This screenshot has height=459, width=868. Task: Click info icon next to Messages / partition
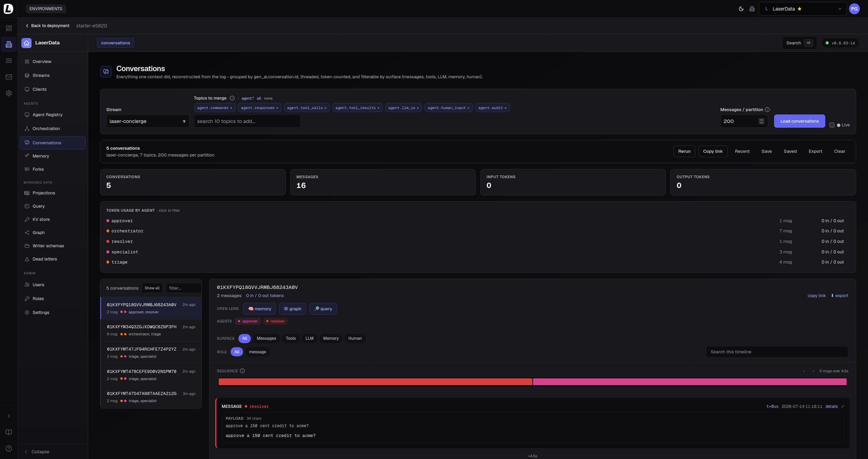[767, 110]
